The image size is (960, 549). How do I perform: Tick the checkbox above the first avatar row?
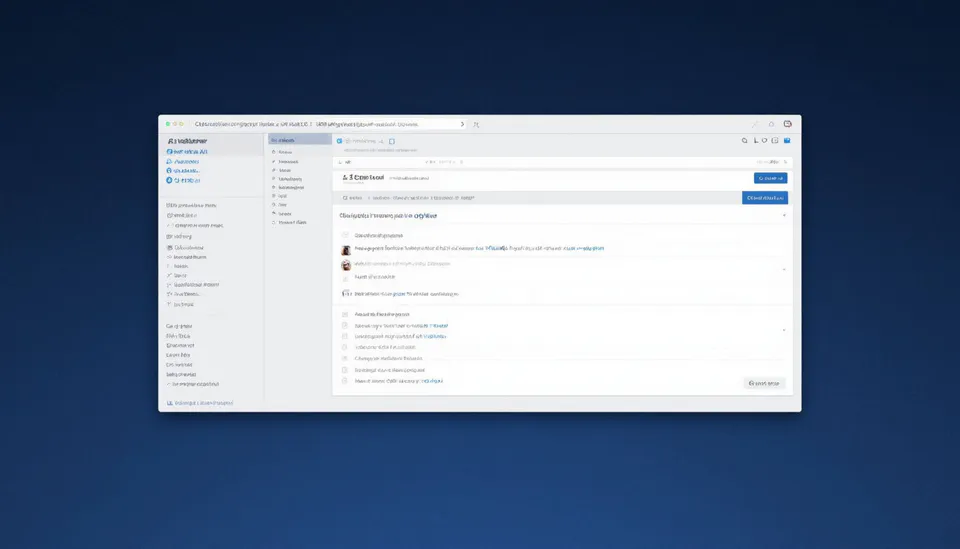pyautogui.click(x=346, y=235)
